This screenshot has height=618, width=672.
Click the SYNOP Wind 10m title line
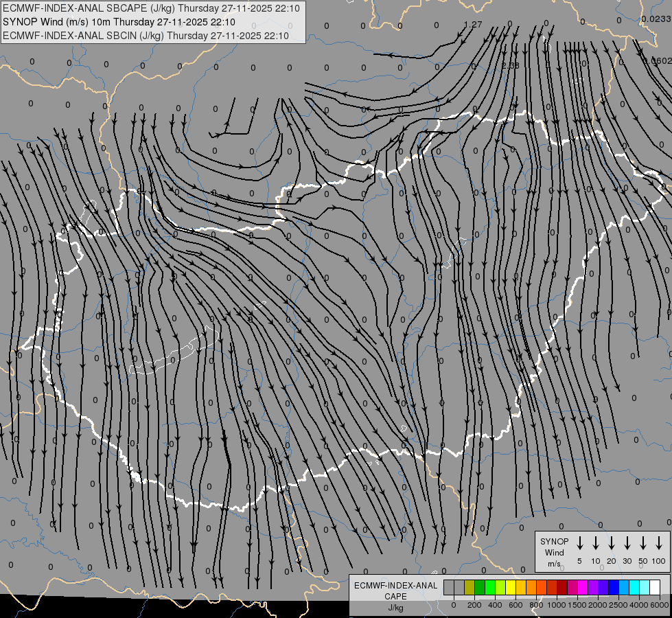coord(119,22)
